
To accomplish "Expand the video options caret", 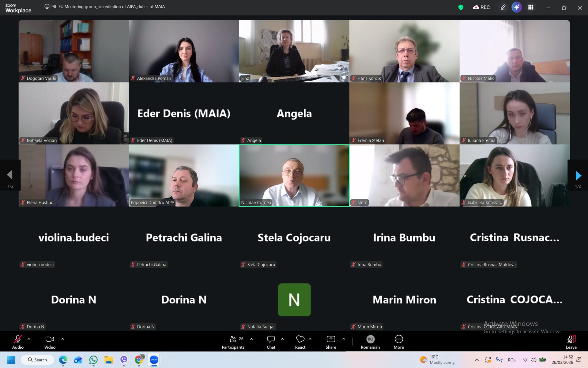I will coord(63,339).
